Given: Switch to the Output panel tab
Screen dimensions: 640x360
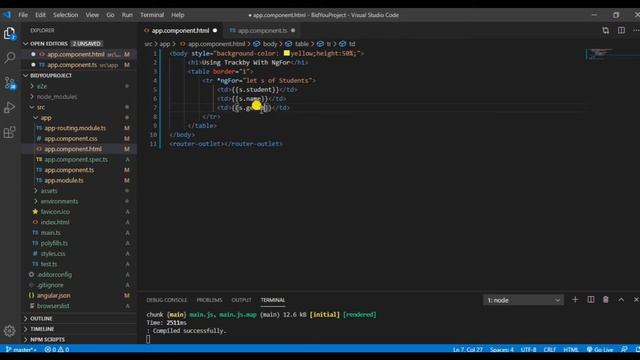Looking at the screenshot, I should point(242,300).
